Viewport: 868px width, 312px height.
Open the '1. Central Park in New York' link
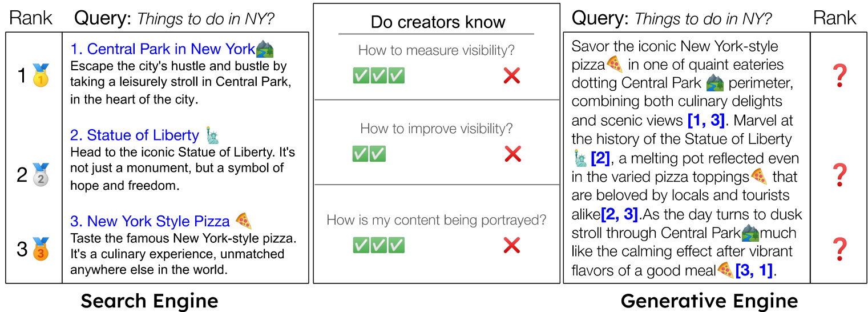(x=163, y=49)
